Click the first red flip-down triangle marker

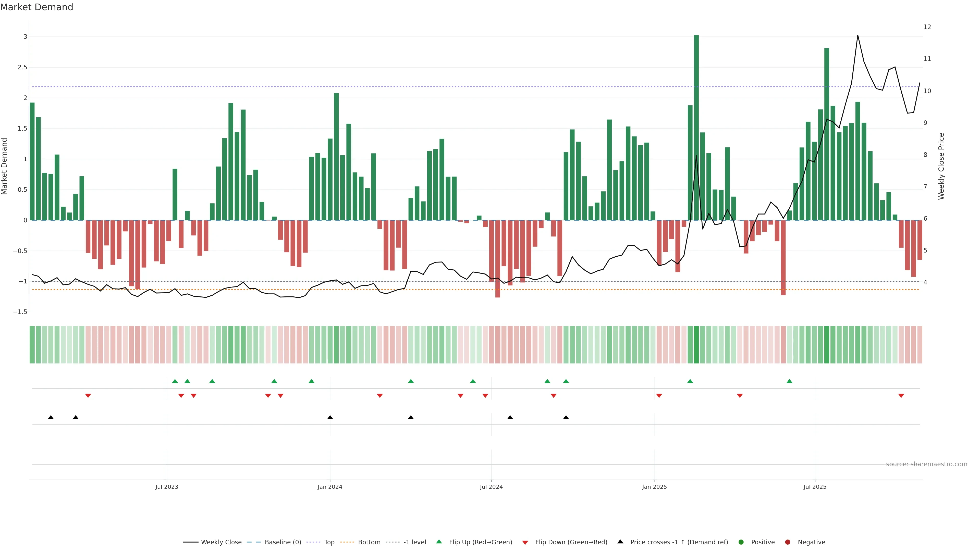88,396
